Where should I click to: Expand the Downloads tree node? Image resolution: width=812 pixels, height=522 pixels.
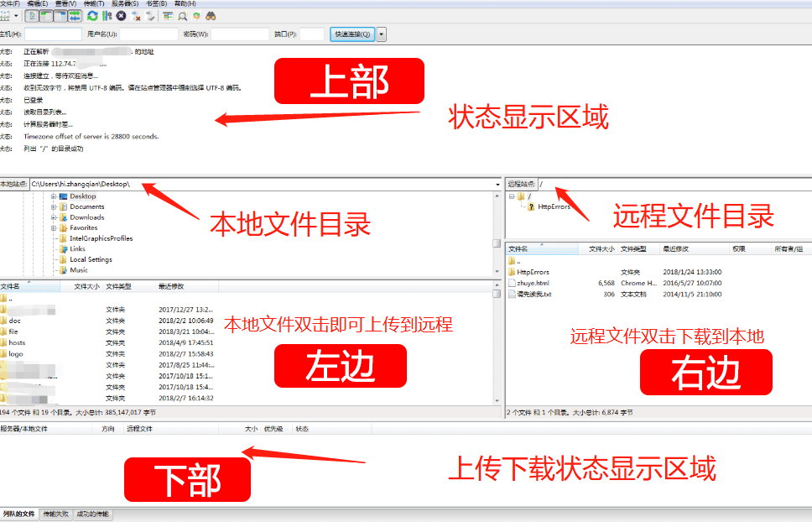tap(54, 217)
